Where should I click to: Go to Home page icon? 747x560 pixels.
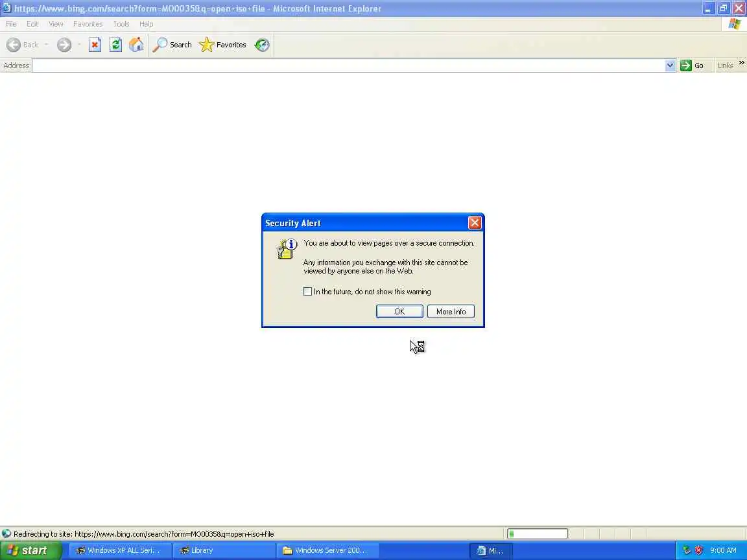[136, 45]
